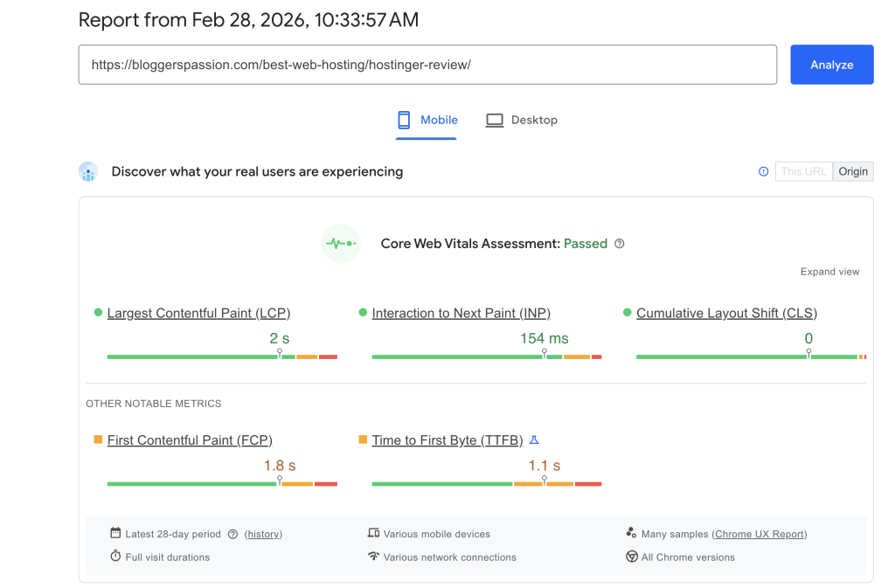This screenshot has width=895, height=588.
Task: Select the This URL toggle option
Action: coord(803,171)
